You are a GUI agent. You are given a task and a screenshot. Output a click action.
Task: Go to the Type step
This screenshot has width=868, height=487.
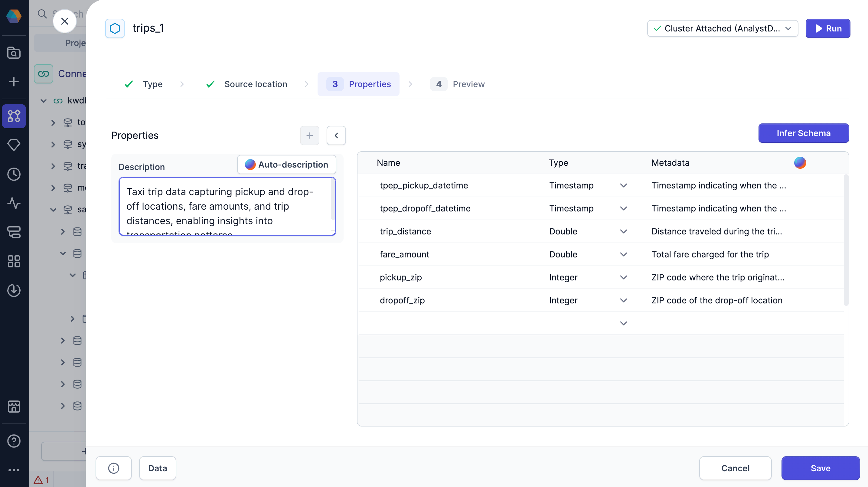(x=144, y=84)
